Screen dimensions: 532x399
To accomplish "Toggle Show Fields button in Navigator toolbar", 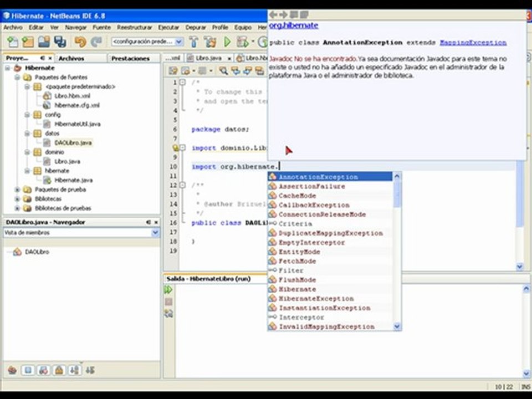I will [28, 370].
